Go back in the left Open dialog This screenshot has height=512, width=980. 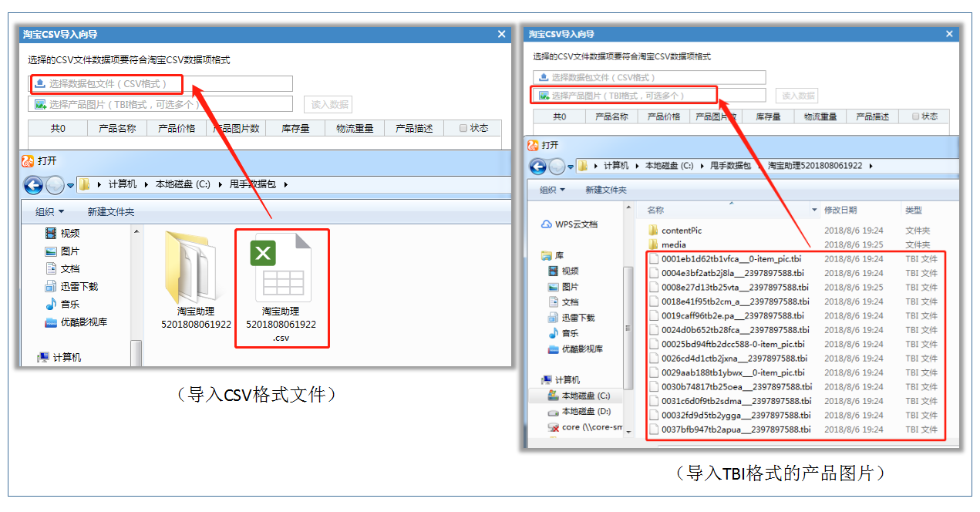point(33,185)
